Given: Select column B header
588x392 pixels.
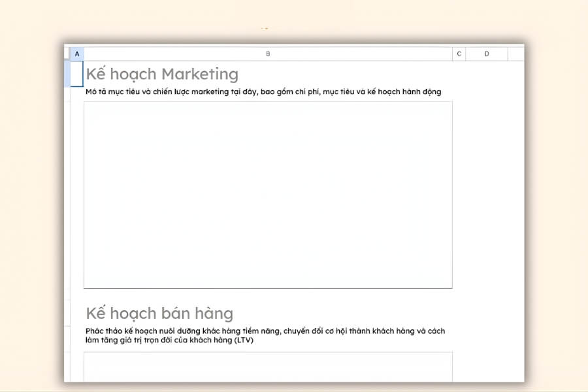Looking at the screenshot, I should (268, 54).
